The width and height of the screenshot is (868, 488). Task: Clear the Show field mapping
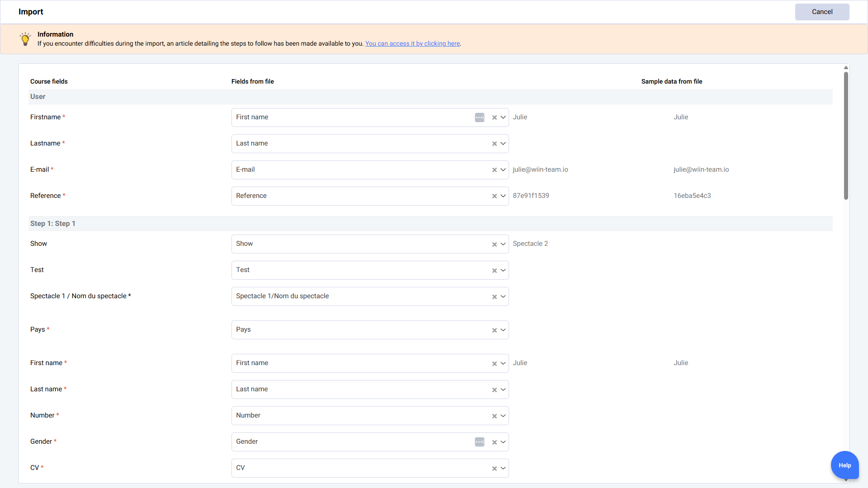tap(494, 244)
